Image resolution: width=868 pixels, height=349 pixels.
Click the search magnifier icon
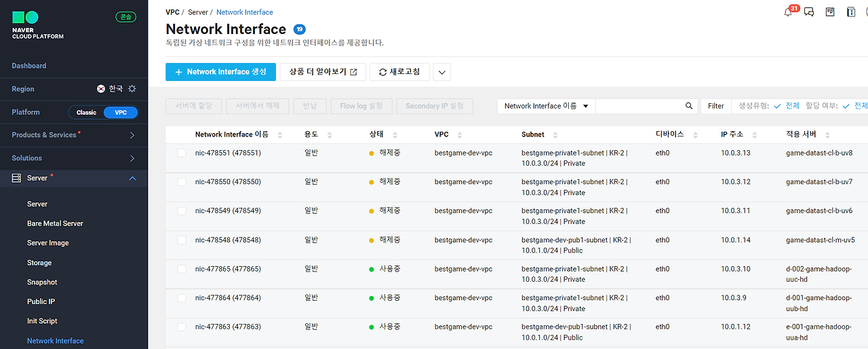pyautogui.click(x=689, y=106)
